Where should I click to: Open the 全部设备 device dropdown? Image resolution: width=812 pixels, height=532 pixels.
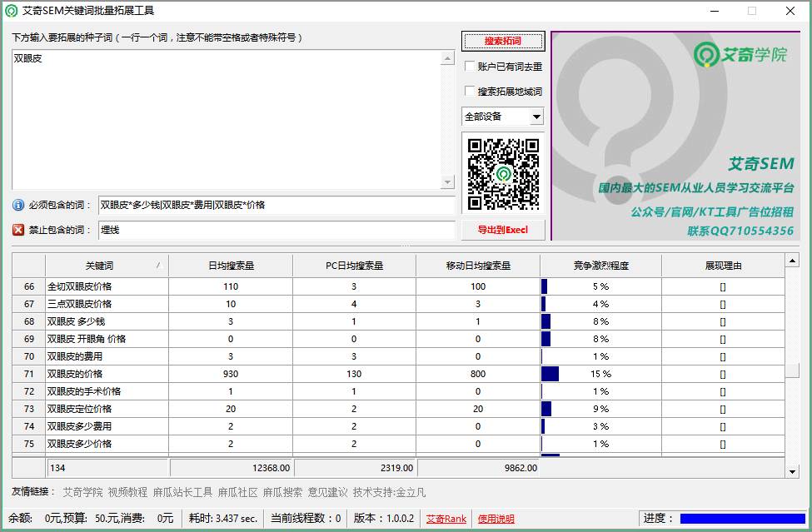click(502, 117)
